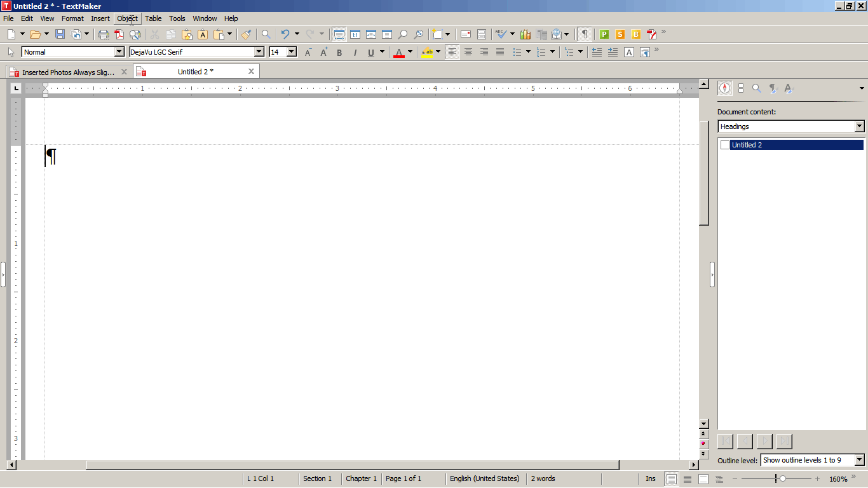Click the Save document icon
The width and height of the screenshot is (868, 488).
point(60,34)
